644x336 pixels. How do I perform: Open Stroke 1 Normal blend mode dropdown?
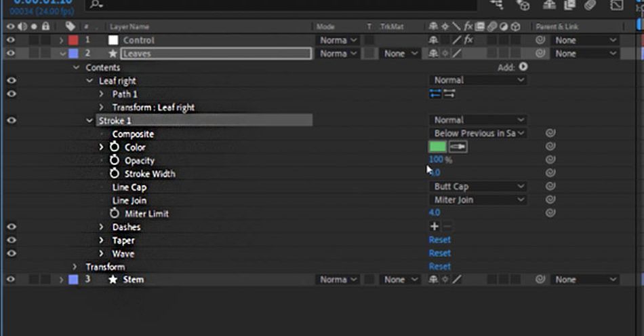479,120
